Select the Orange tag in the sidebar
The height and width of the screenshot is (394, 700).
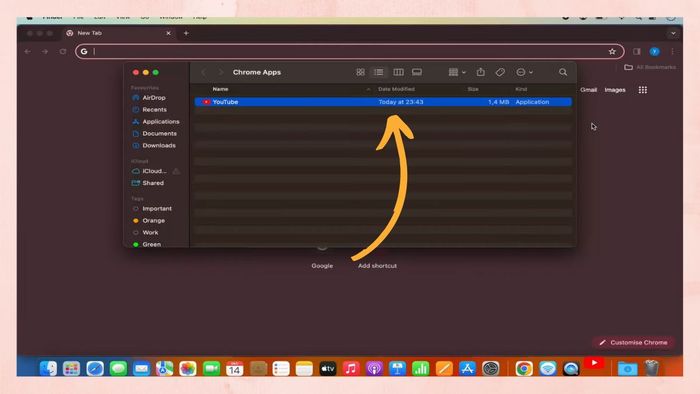(149, 221)
